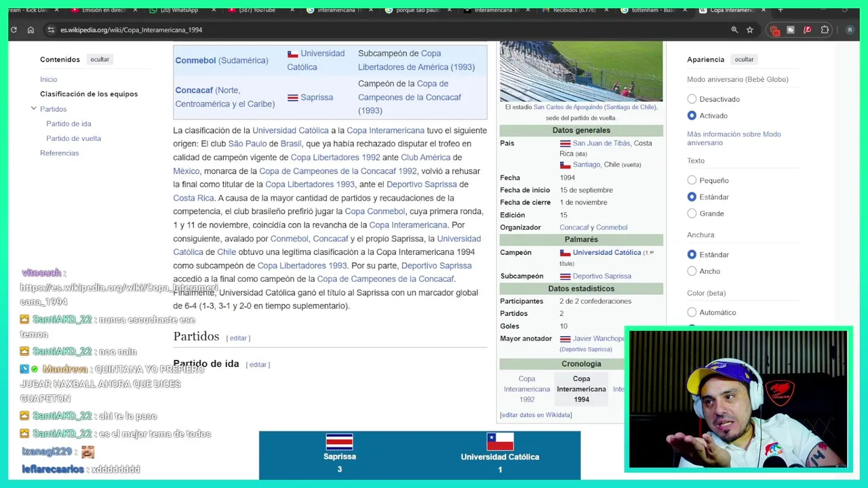Switch to the WhatsApp tab
868x488 pixels.
tap(179, 10)
